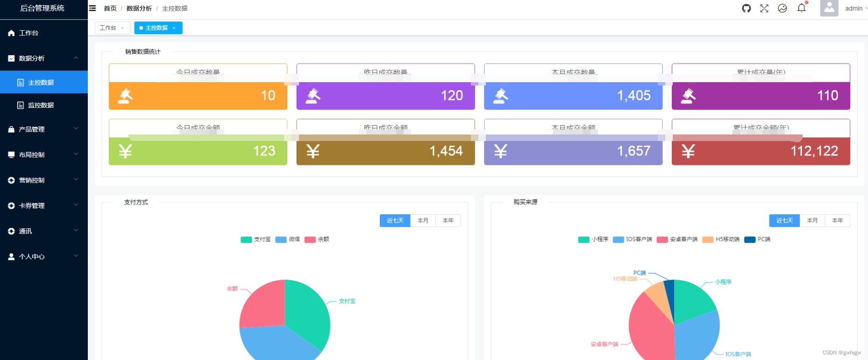The height and width of the screenshot is (360, 868).
Task: Click gavel icon on magenta 110 card
Action: point(688,96)
